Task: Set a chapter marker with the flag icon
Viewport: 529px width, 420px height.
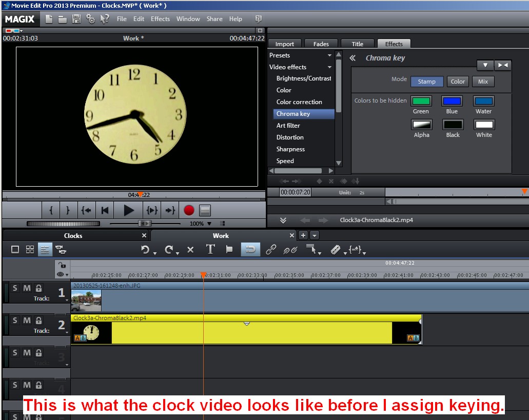Action: pyautogui.click(x=229, y=249)
